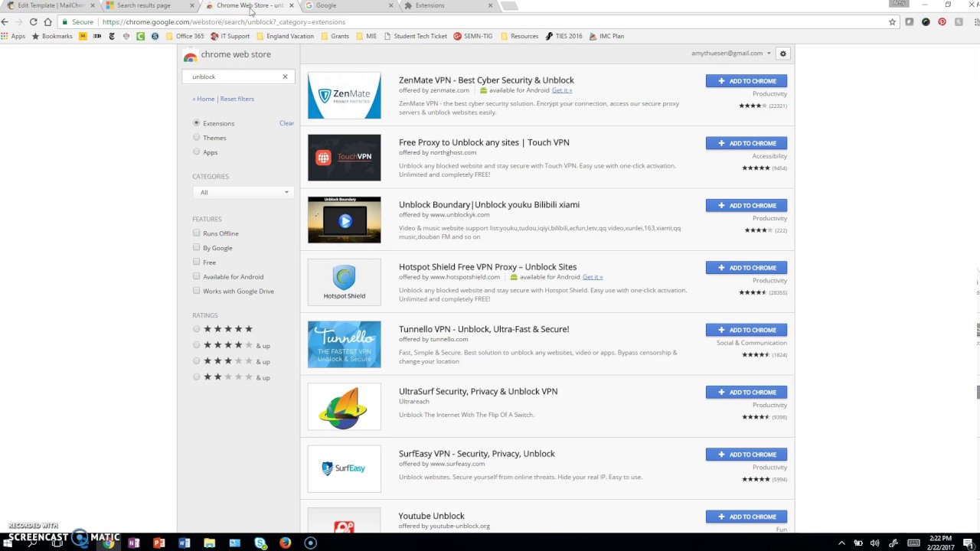The height and width of the screenshot is (551, 980).
Task: Open Youtube Unblock extension title
Action: tap(432, 516)
